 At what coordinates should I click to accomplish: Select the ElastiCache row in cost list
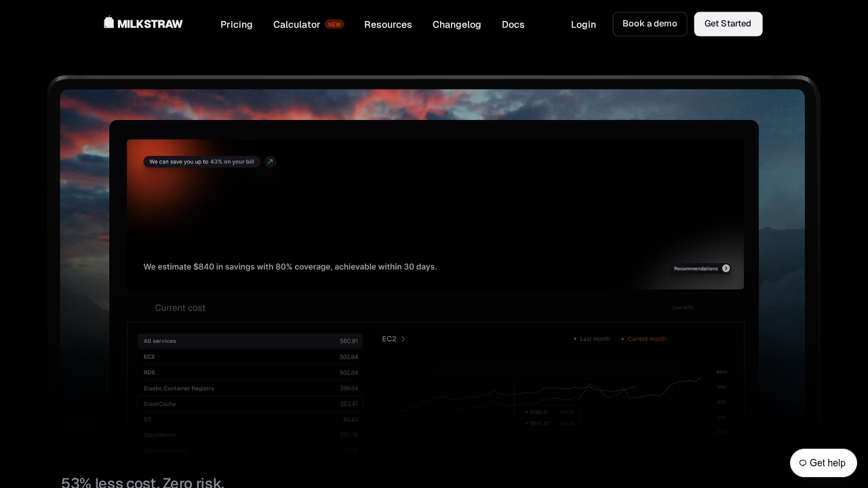250,404
